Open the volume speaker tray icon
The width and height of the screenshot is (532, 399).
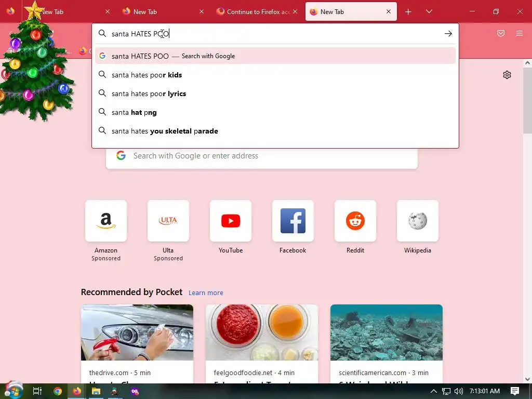pos(458,391)
